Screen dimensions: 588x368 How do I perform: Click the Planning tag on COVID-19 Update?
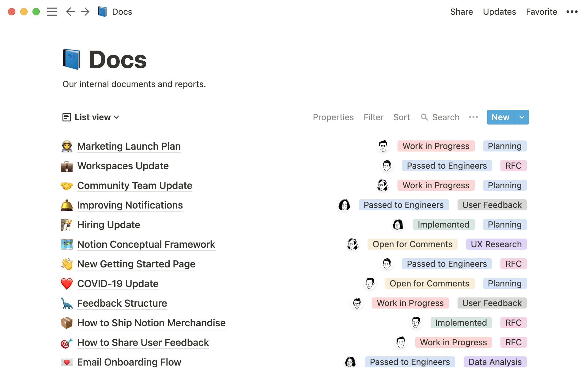(504, 283)
